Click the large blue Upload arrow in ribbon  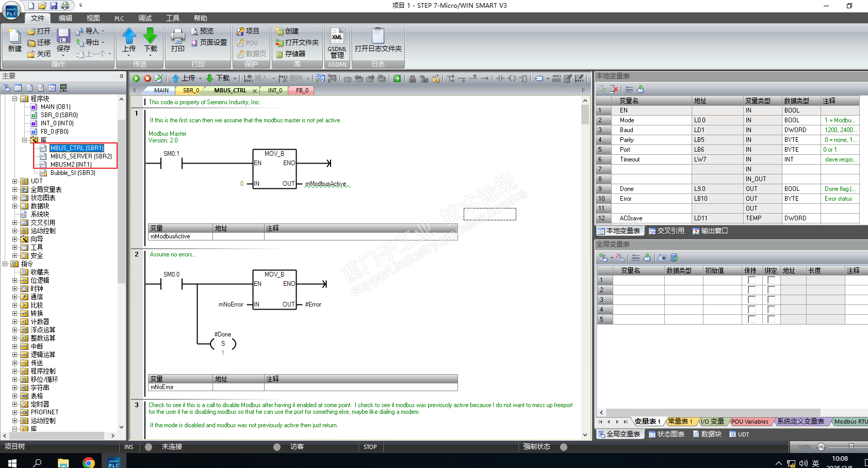click(x=129, y=36)
